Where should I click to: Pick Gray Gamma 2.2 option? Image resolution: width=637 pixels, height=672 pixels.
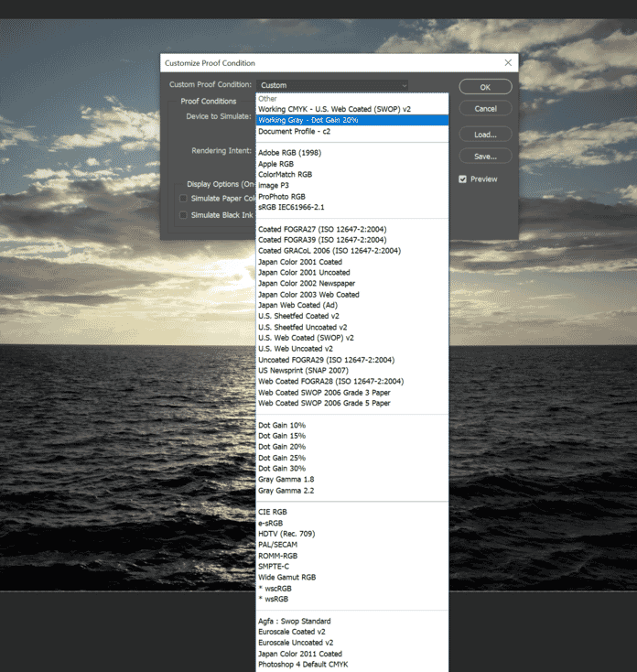pyautogui.click(x=286, y=490)
